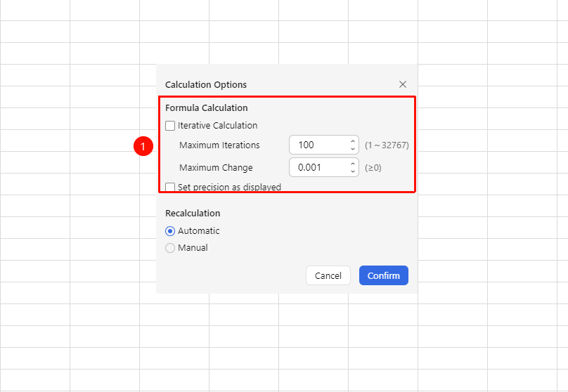Select Automatic recalculation radio button
This screenshot has height=392, width=568.
[x=170, y=231]
